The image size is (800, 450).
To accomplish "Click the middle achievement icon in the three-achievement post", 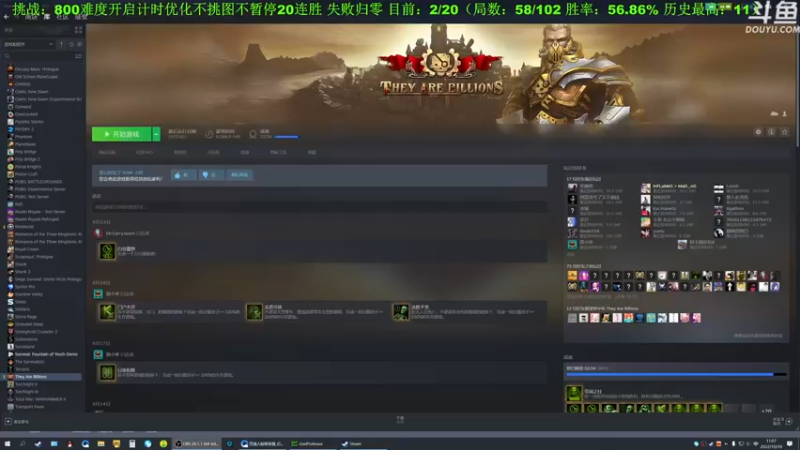I will [x=254, y=312].
